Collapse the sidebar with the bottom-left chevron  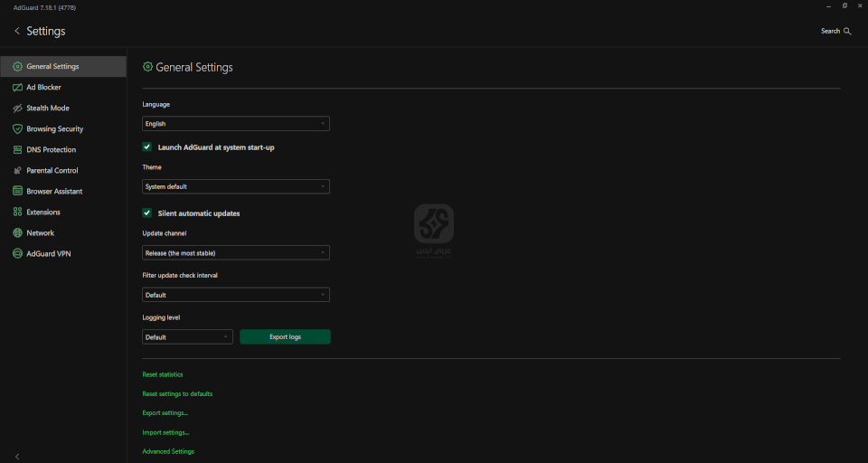point(17,457)
